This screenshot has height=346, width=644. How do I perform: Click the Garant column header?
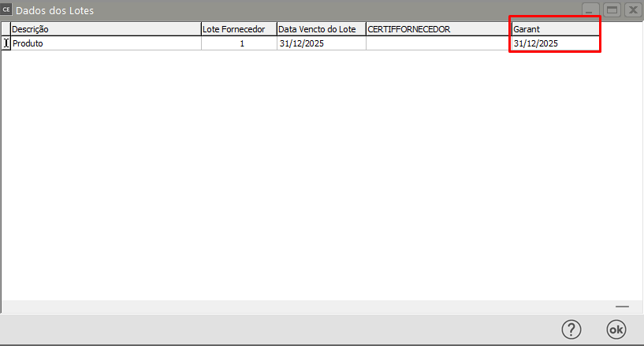pyautogui.click(x=553, y=29)
